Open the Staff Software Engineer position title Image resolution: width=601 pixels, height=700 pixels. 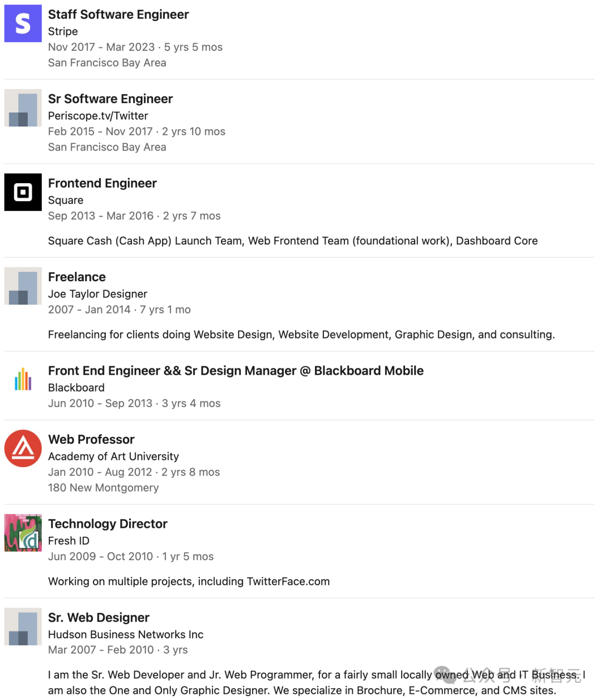click(119, 14)
